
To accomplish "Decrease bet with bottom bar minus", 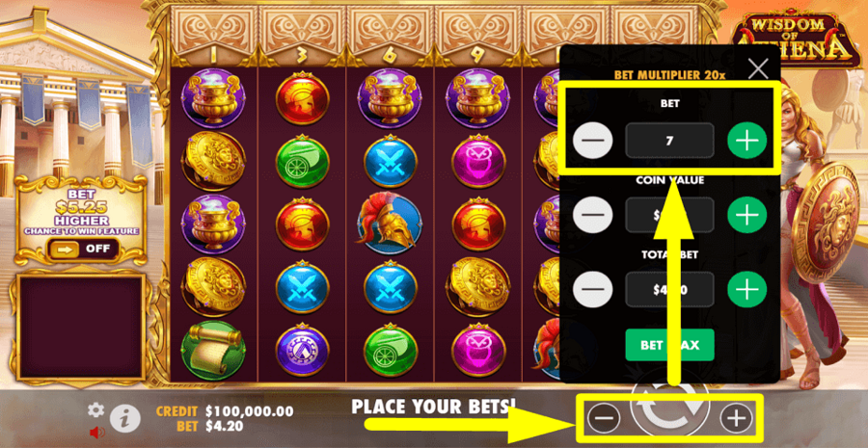I will (x=604, y=419).
